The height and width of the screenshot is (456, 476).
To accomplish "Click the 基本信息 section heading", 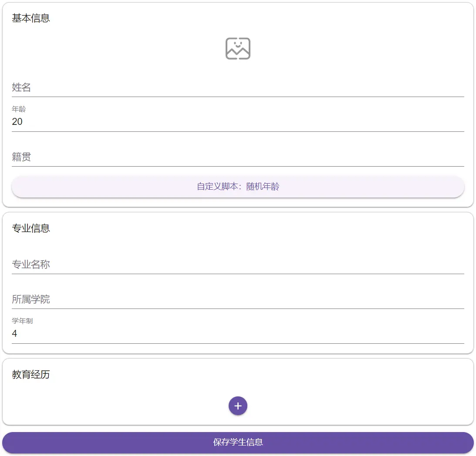I will pos(31,18).
